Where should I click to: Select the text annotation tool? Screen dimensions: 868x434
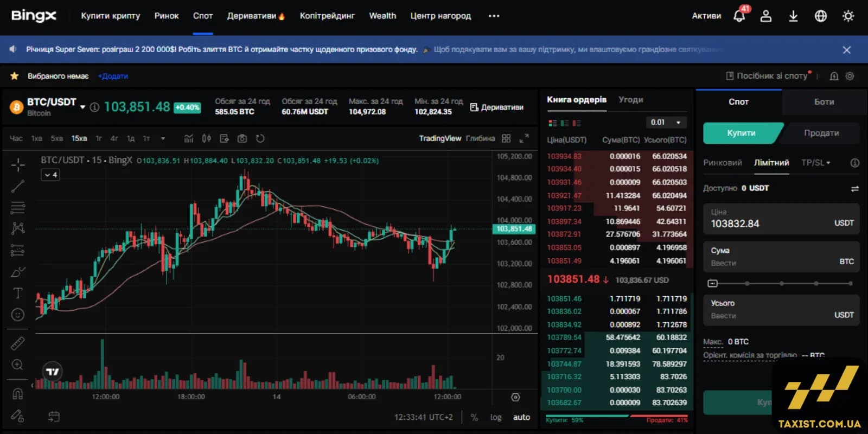[18, 293]
